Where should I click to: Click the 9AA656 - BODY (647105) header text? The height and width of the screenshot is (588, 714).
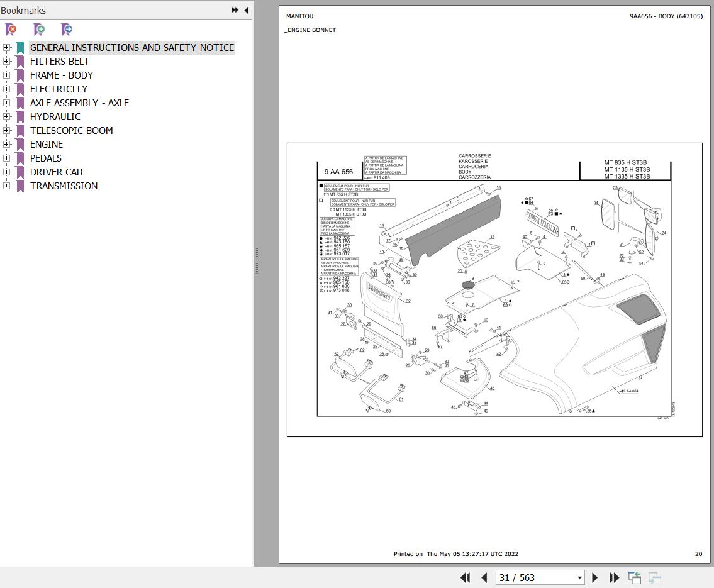coord(666,16)
